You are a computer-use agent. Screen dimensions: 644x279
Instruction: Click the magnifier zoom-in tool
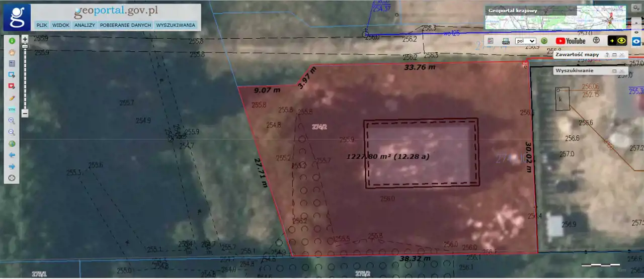pos(12,121)
